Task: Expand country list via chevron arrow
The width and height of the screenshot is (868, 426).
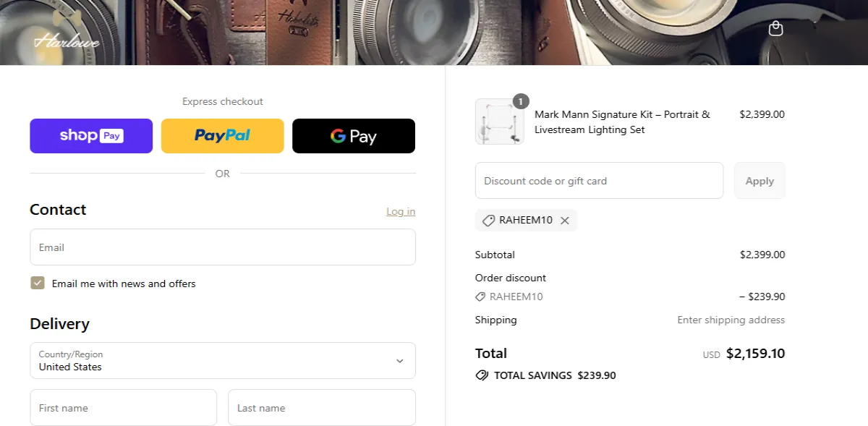Action: pyautogui.click(x=399, y=361)
